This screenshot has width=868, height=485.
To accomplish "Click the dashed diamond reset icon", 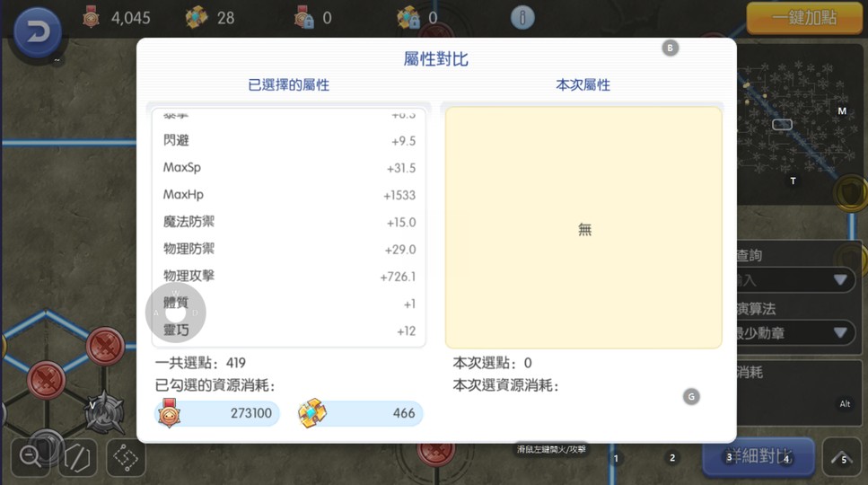I will [126, 458].
